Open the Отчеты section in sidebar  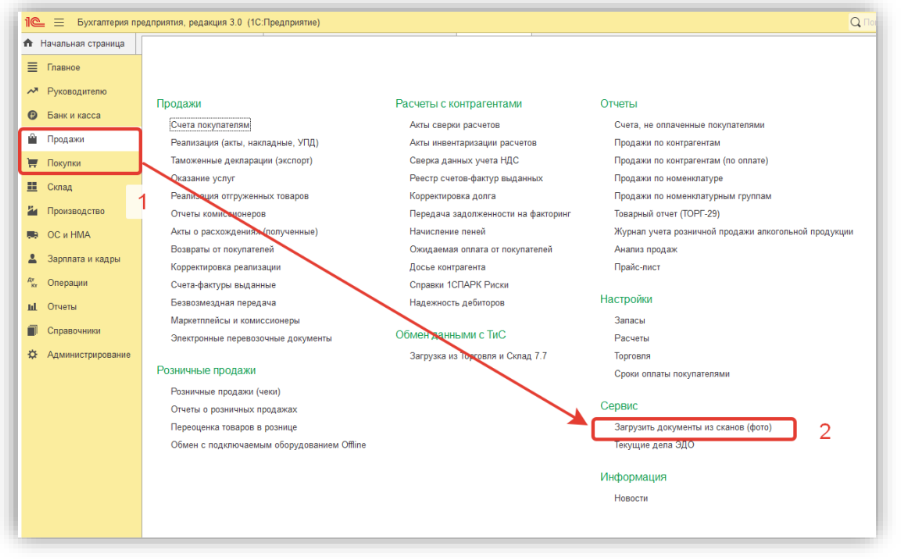tap(62, 307)
